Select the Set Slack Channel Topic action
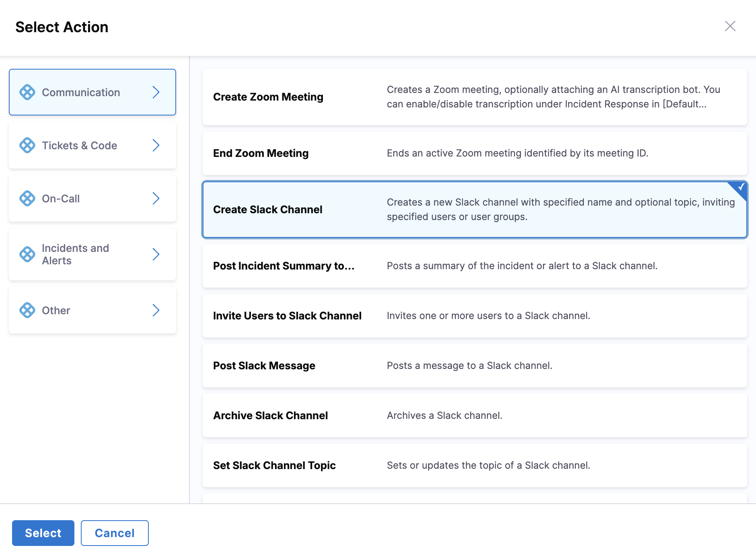This screenshot has height=556, width=756. [x=475, y=465]
